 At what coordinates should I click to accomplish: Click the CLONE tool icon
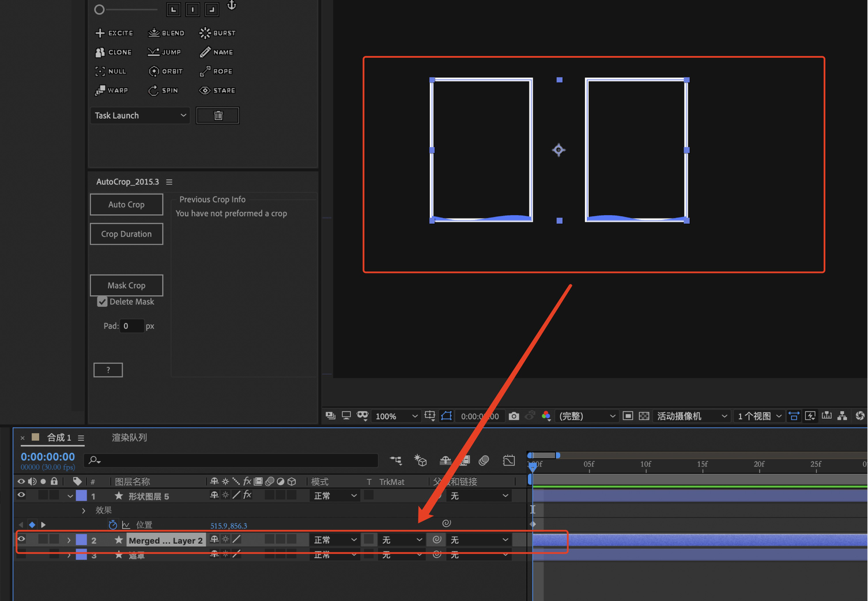(100, 52)
